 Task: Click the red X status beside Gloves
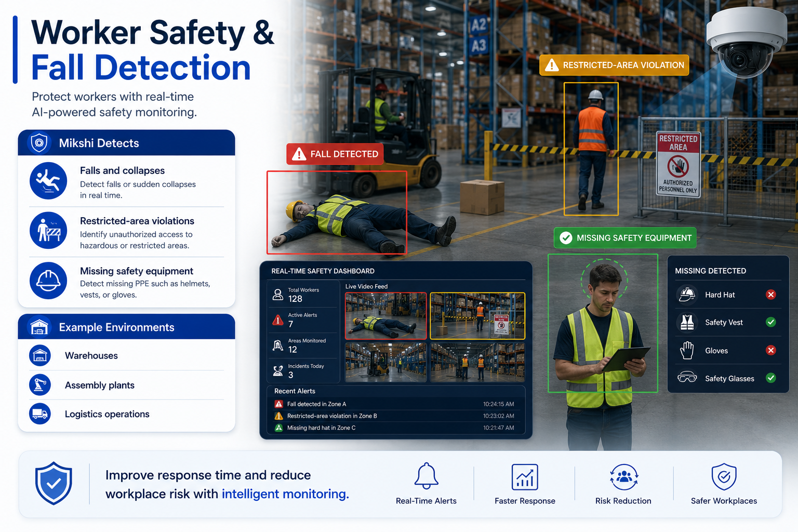pos(771,350)
